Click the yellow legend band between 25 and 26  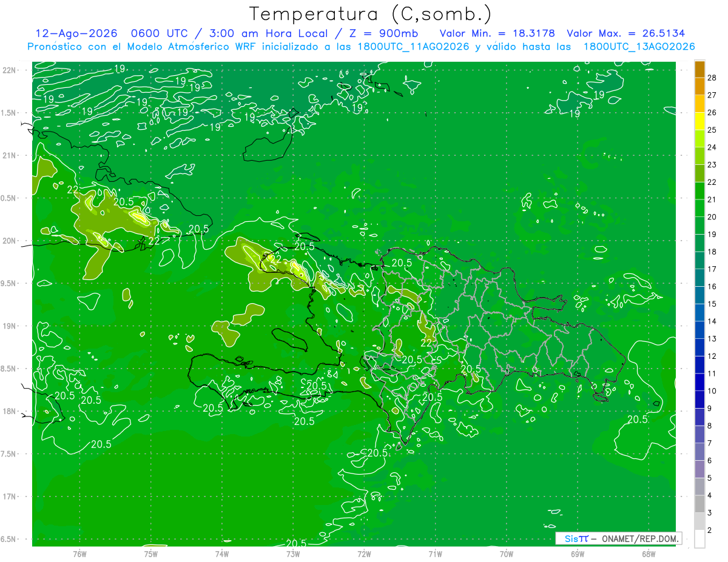coord(699,121)
